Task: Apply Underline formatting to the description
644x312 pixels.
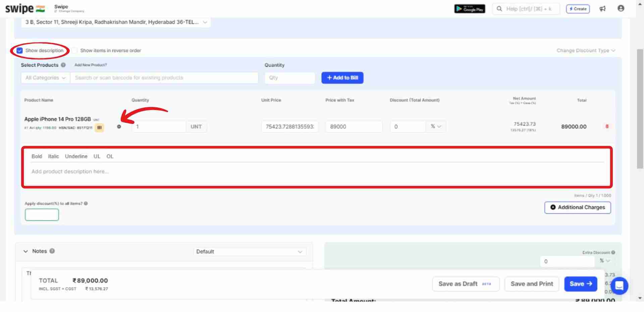Action: coord(76,156)
